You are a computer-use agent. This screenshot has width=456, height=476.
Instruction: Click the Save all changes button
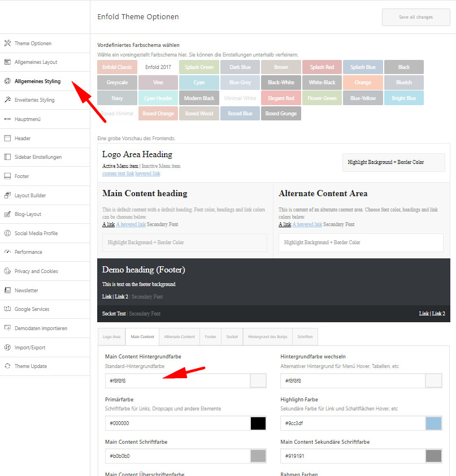coord(416,17)
